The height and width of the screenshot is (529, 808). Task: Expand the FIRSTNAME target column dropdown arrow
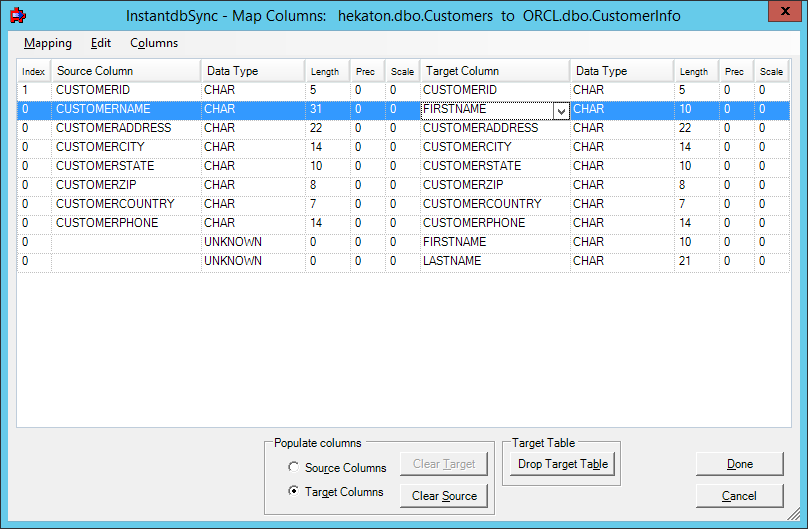click(561, 111)
